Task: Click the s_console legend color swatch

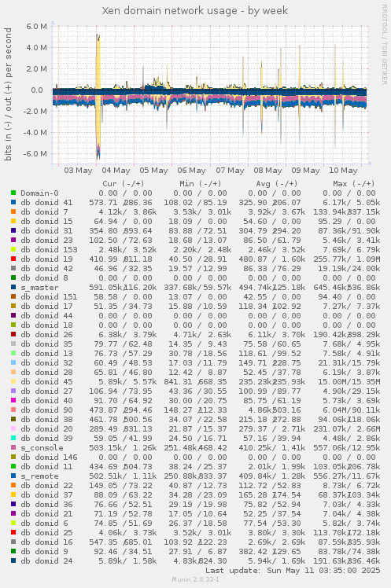Action: click(13, 448)
